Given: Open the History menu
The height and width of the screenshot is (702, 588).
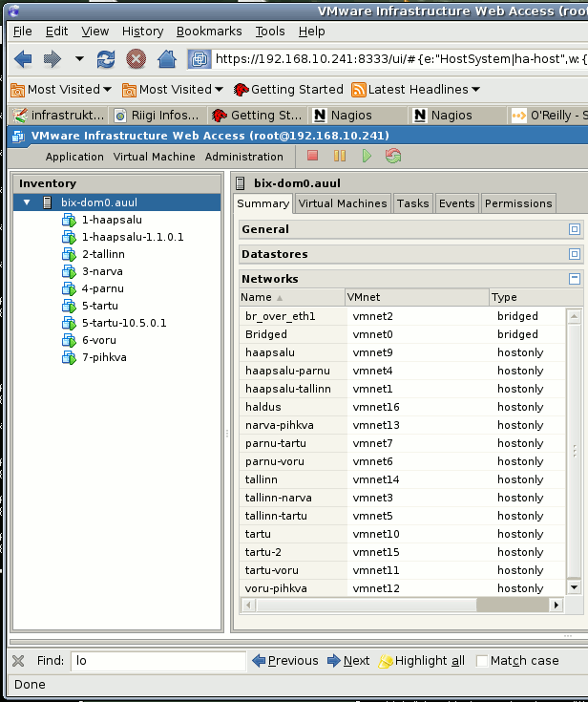Looking at the screenshot, I should (143, 32).
